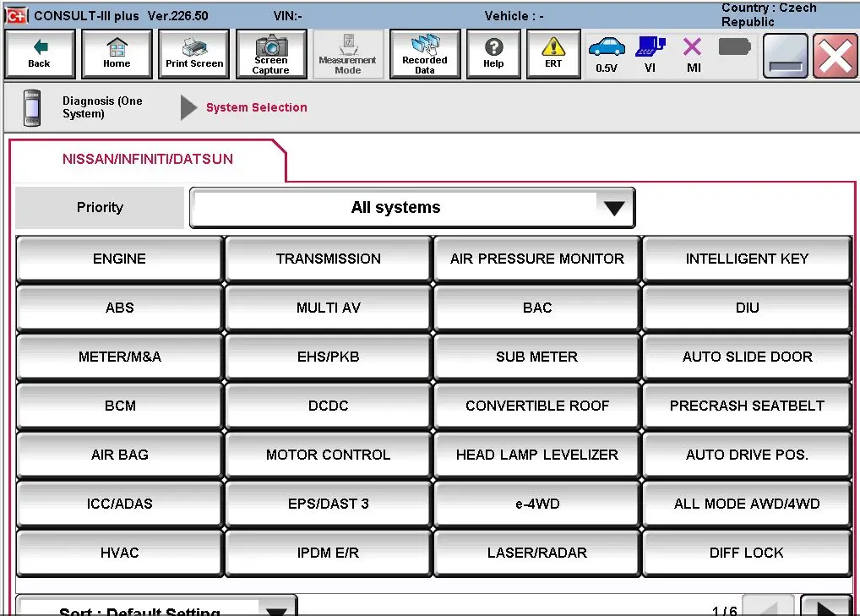The width and height of the screenshot is (860, 616).
Task: Open the Help question mark button
Action: coord(493,53)
